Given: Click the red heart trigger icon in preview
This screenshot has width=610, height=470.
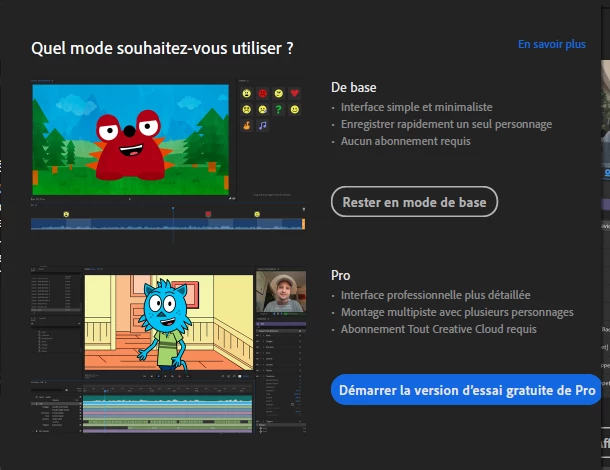Looking at the screenshot, I should click(294, 93).
